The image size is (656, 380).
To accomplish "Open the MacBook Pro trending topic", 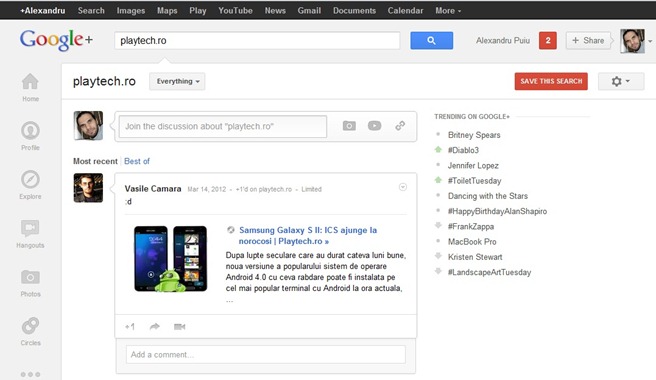I will [x=472, y=241].
